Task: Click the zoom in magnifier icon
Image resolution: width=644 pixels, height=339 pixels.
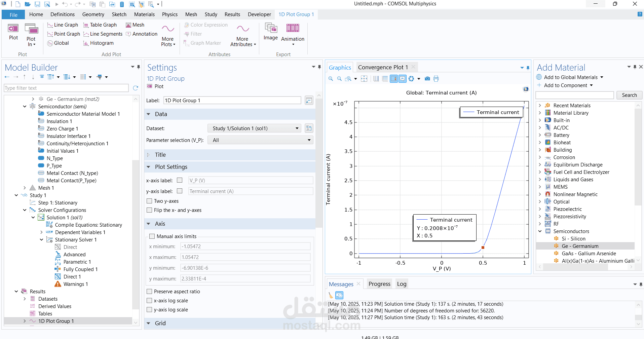Action: pos(331,79)
